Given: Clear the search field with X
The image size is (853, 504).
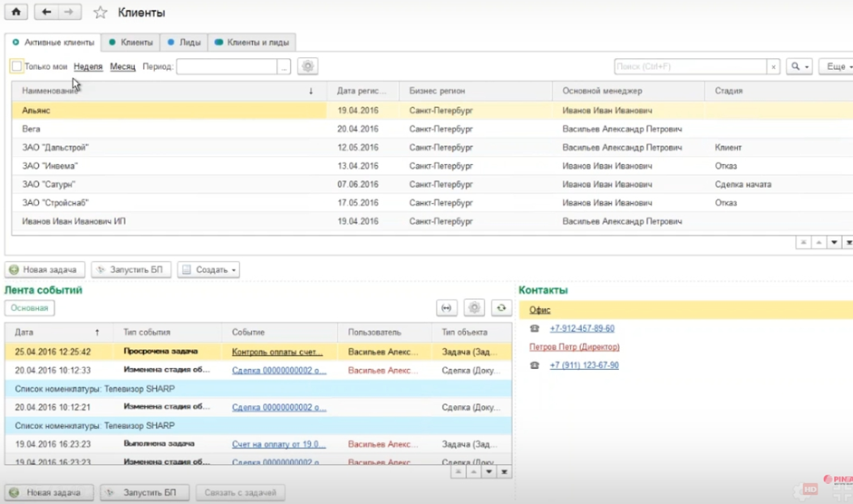Looking at the screenshot, I should 773,66.
